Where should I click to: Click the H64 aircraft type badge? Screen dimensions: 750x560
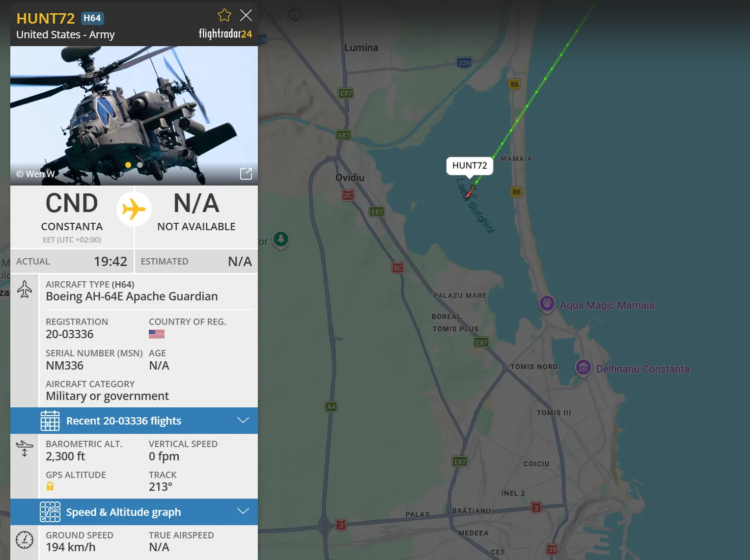click(92, 18)
